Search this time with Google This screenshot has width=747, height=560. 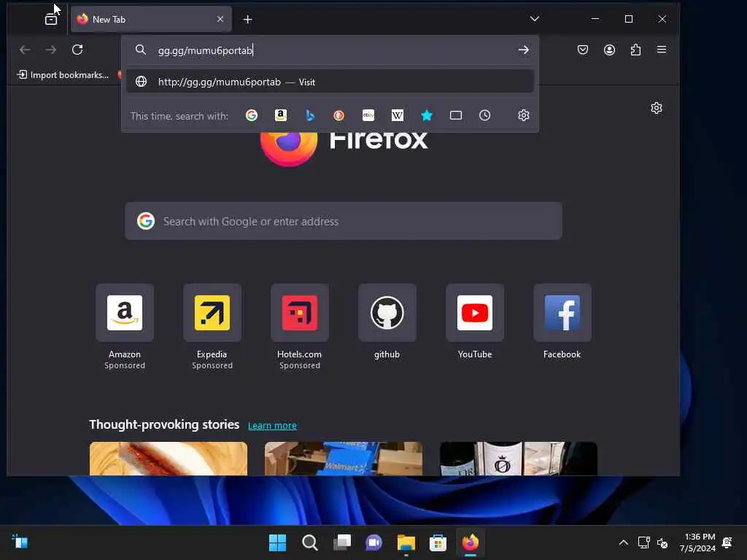pos(252,115)
